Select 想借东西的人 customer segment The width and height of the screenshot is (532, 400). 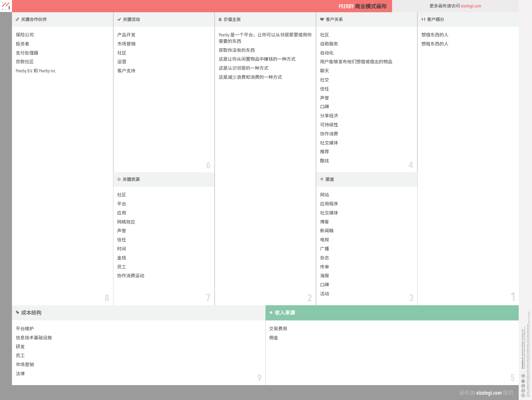pyautogui.click(x=435, y=35)
